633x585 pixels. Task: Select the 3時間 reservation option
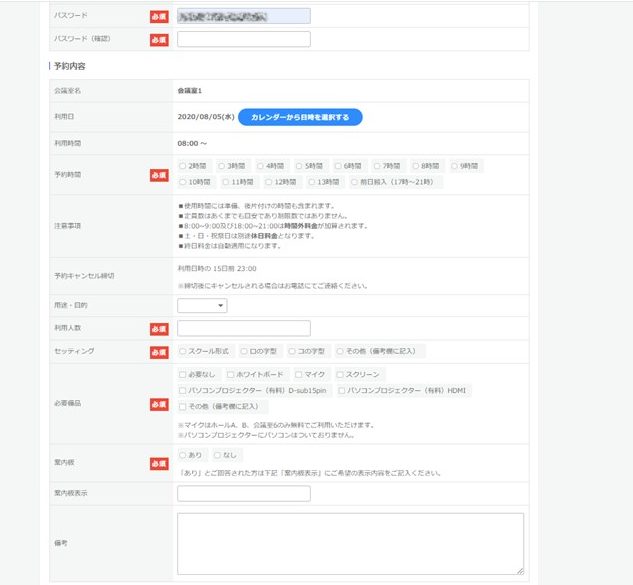click(x=221, y=166)
